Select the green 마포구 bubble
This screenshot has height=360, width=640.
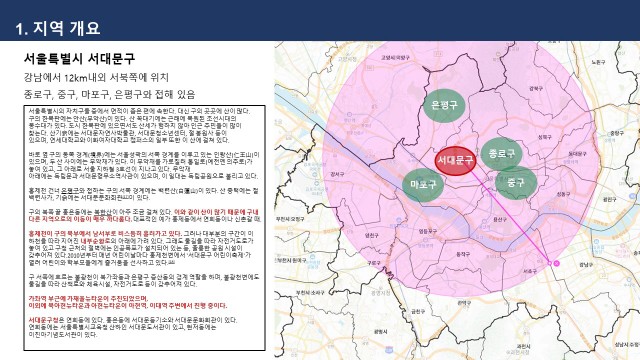coord(423,184)
